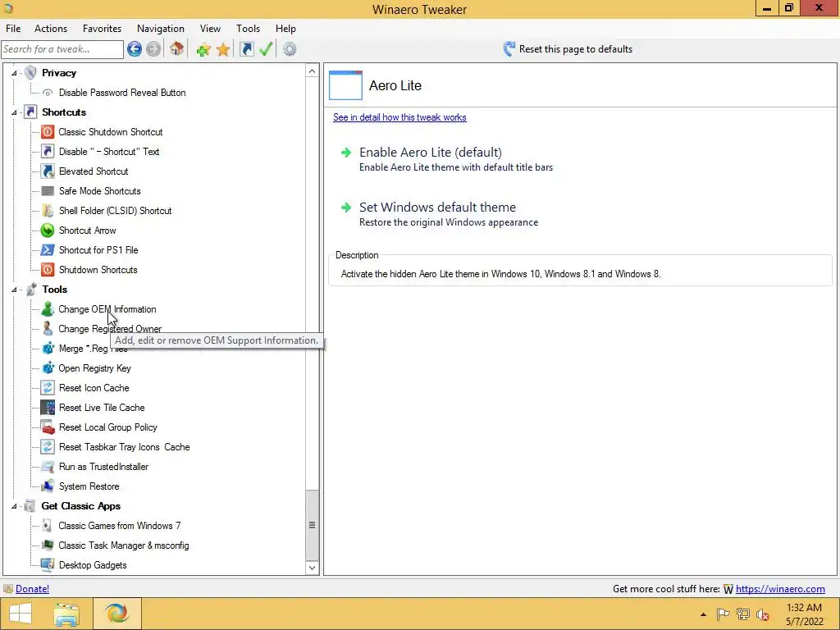
Task: Click the Run as TrustedInstaller icon
Action: tap(48, 467)
